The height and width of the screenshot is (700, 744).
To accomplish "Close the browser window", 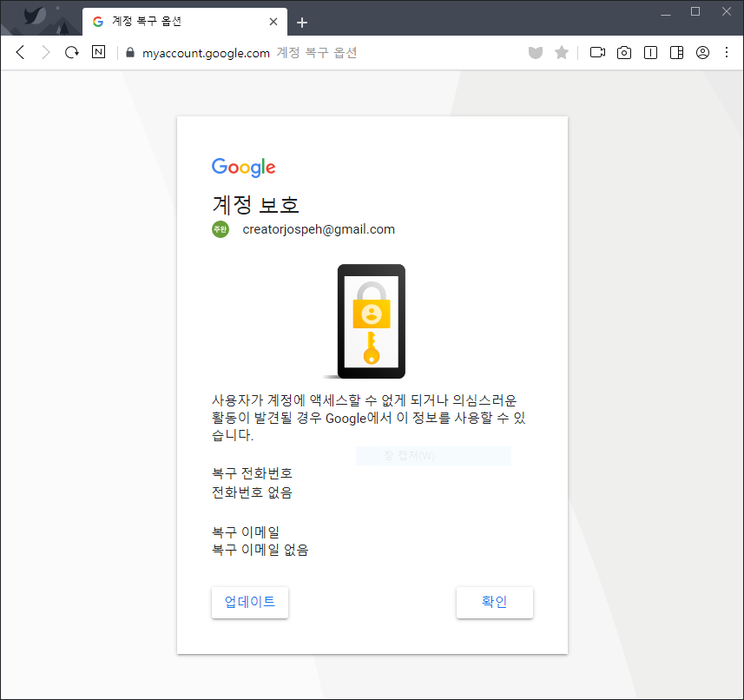I will (x=726, y=11).
